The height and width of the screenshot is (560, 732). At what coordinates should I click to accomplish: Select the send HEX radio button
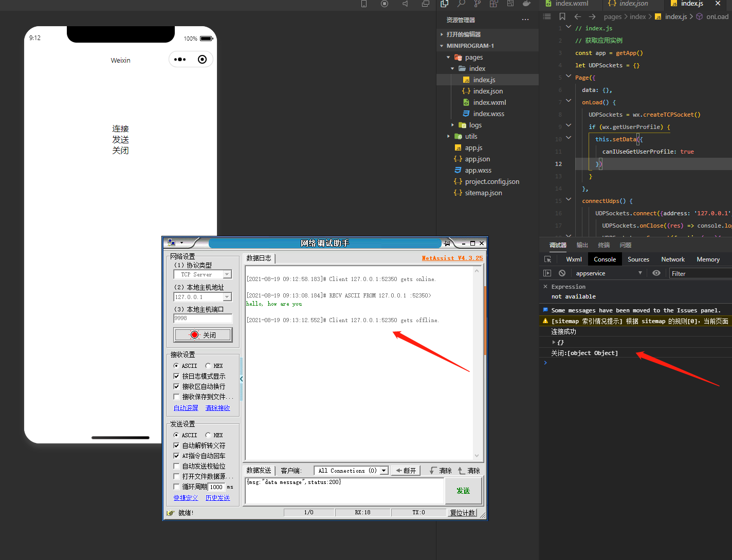click(x=208, y=435)
